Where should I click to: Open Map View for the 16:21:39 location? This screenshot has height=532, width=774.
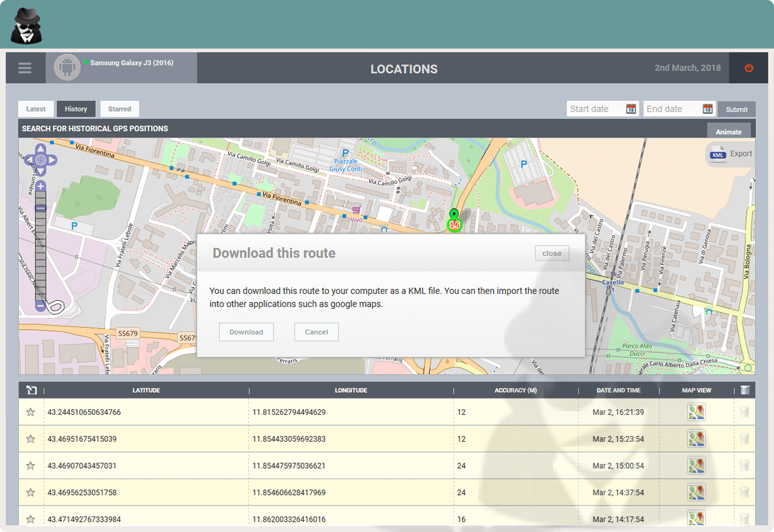697,412
